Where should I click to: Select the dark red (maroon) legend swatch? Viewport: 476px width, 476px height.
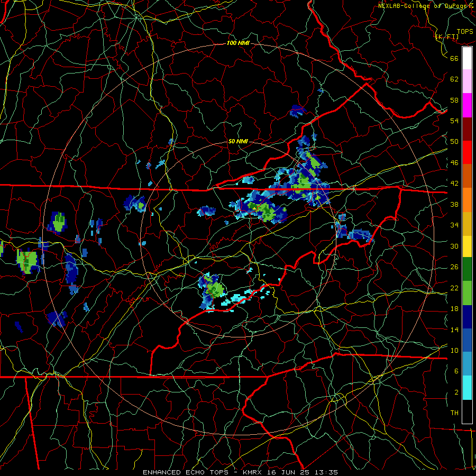(467, 129)
